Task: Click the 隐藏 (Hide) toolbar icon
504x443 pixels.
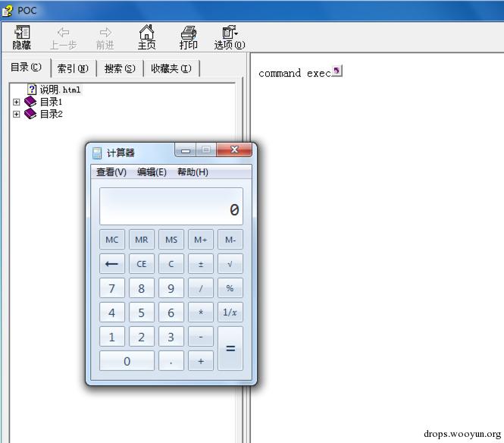Action: pos(22,37)
